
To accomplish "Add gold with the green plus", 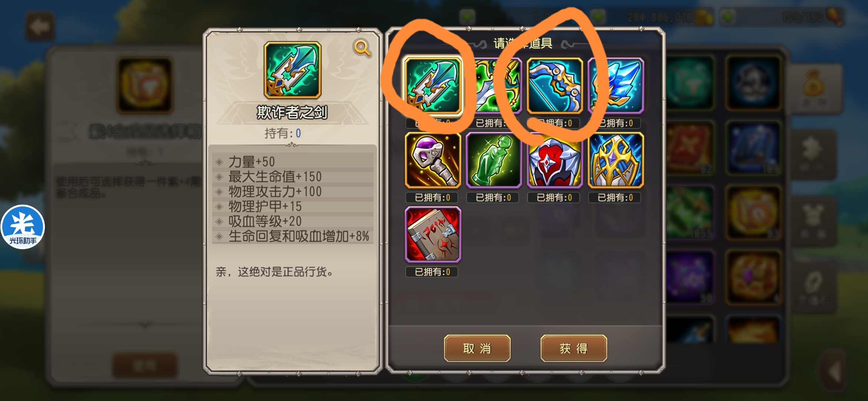I will point(598,17).
